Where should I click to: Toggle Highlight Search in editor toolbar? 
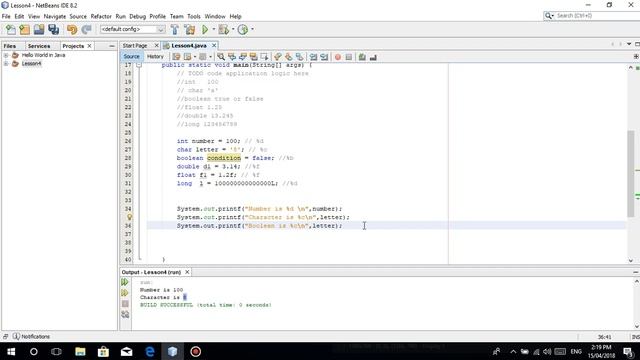click(x=254, y=57)
